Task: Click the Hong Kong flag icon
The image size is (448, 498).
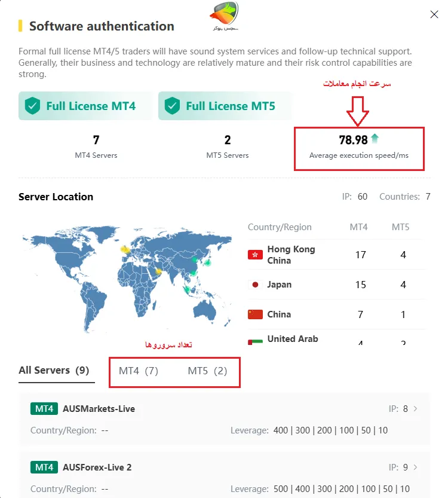Action: pos(255,255)
